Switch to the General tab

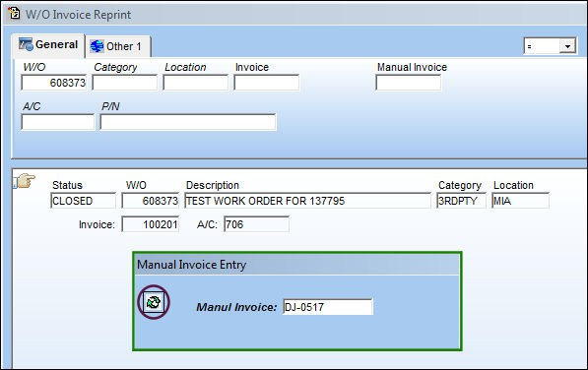click(48, 45)
